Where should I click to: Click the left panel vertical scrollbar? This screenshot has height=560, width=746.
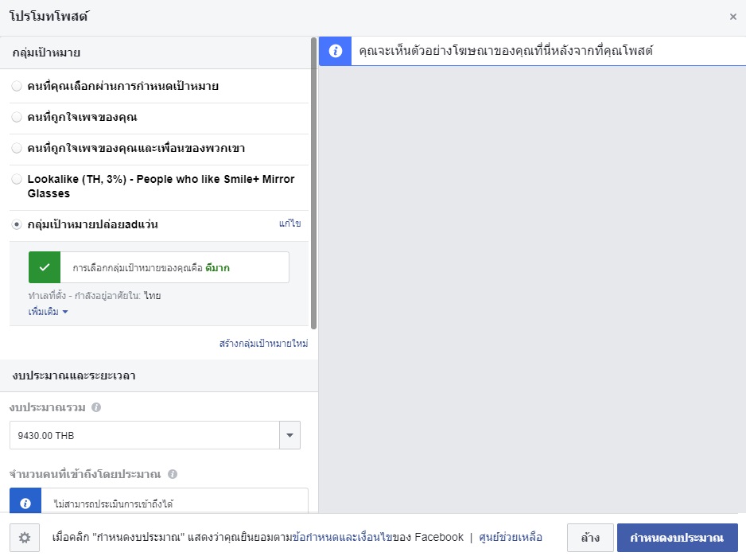pyautogui.click(x=313, y=183)
